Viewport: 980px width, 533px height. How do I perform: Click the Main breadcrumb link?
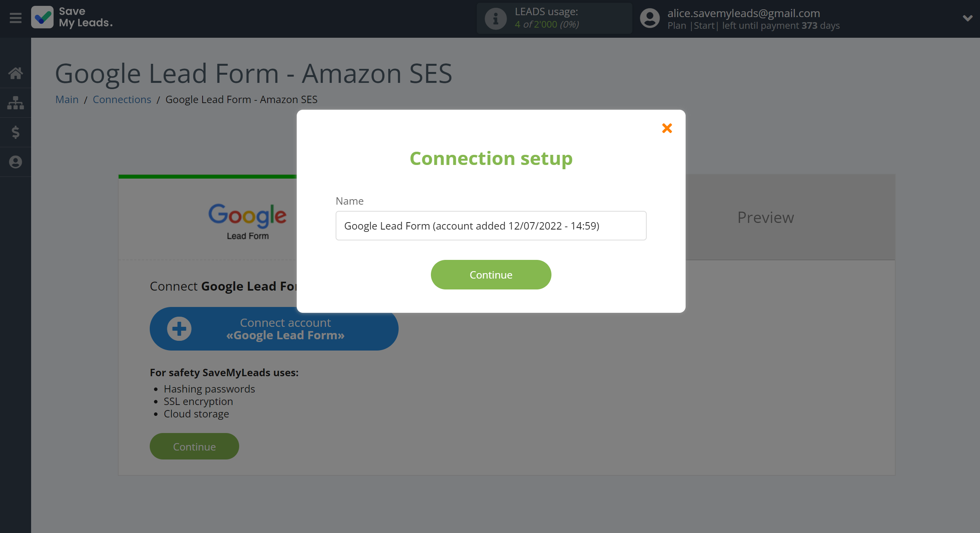coord(66,99)
